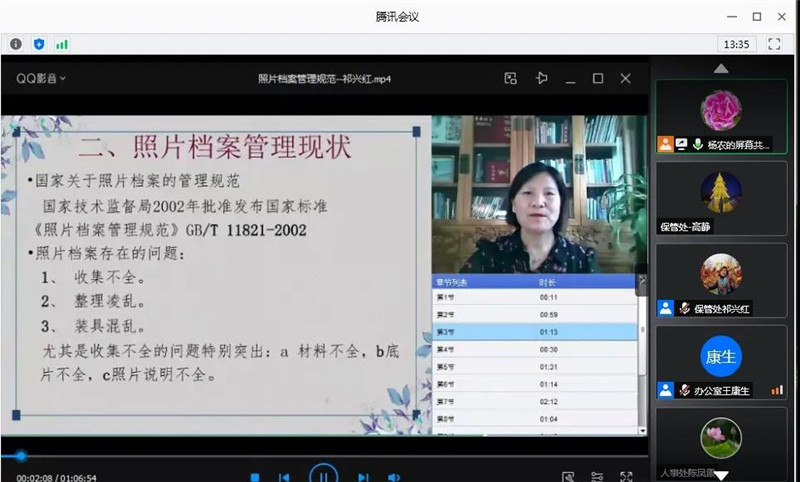This screenshot has height=482, width=800.
Task: Maximize the QQ影音 player window
Action: coord(598,79)
